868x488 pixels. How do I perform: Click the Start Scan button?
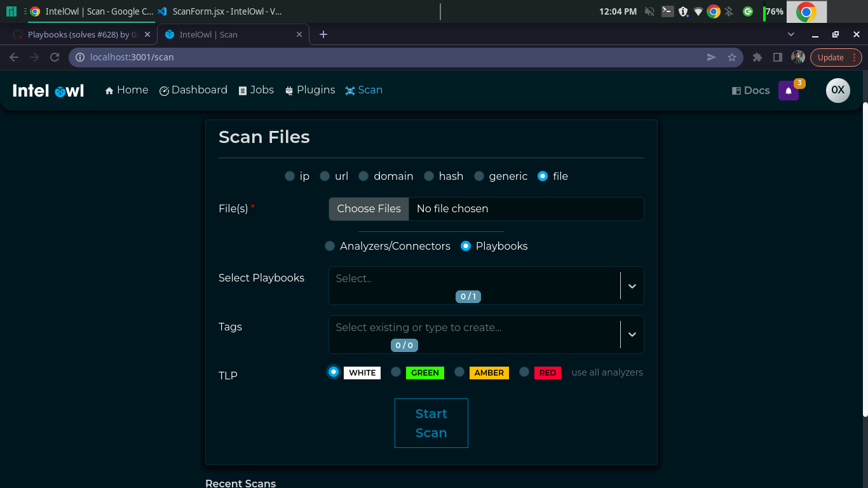(x=431, y=423)
